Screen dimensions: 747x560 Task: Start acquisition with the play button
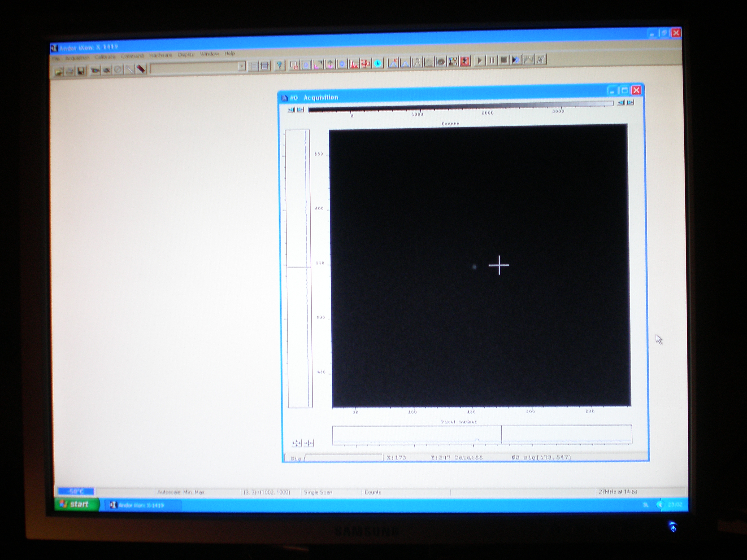click(480, 61)
